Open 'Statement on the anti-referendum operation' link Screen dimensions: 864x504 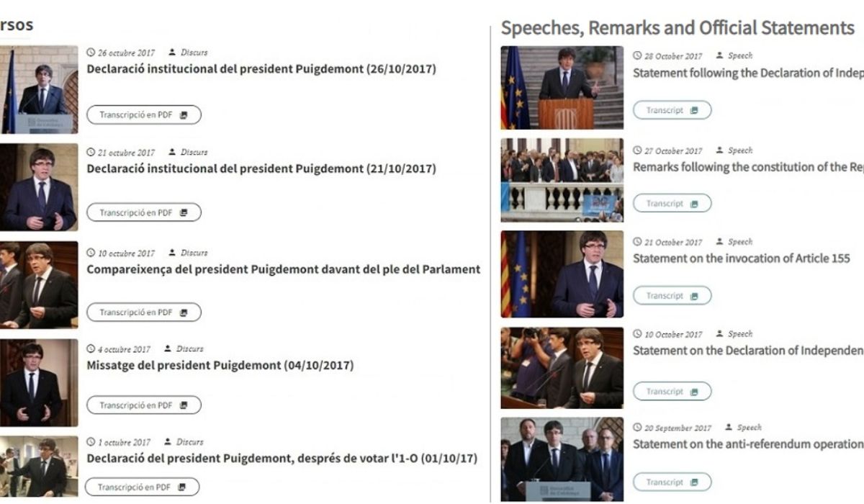coord(747,444)
